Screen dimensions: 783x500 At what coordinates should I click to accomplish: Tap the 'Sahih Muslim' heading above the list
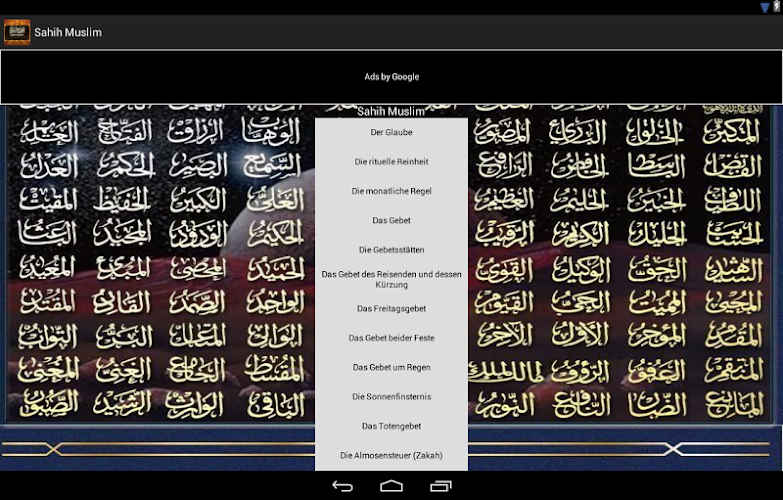click(x=391, y=111)
